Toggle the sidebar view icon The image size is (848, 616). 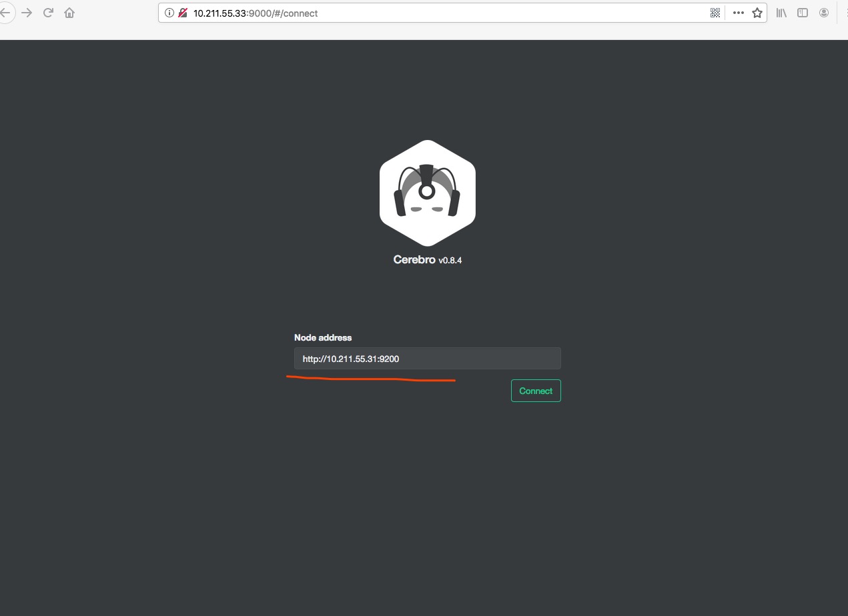(x=803, y=13)
